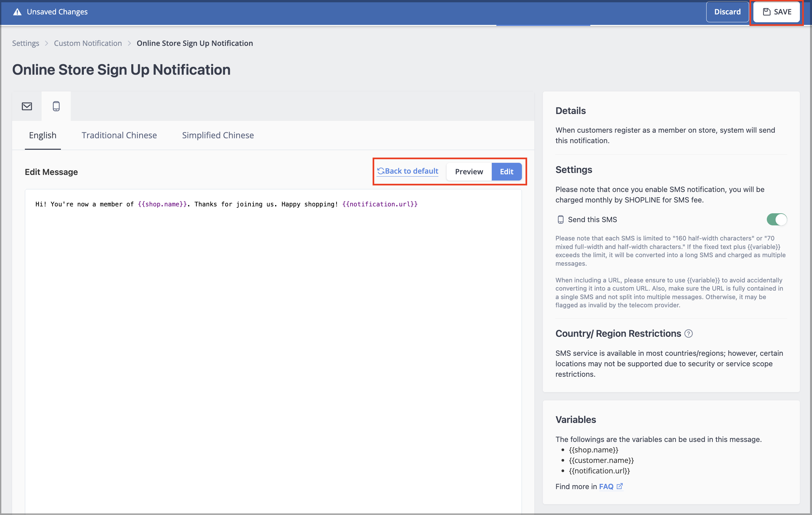Open the email notification tab icon
Screen dimensions: 812x515
pyautogui.click(x=27, y=106)
